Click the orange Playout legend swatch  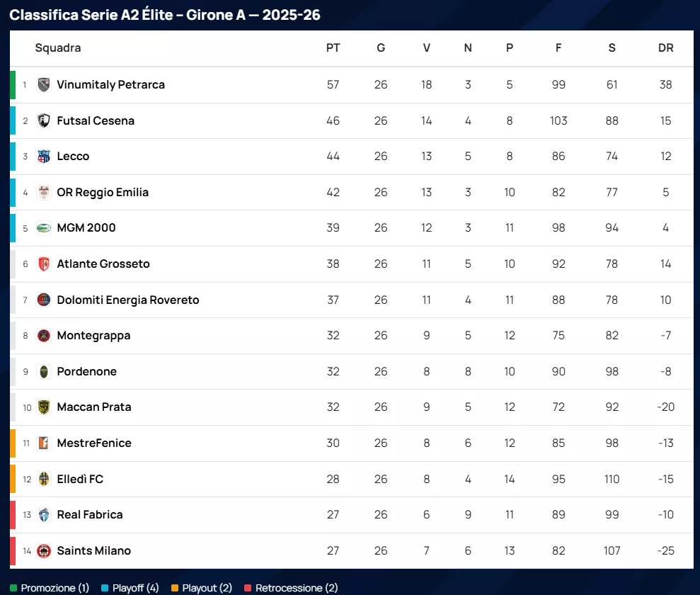click(x=175, y=588)
